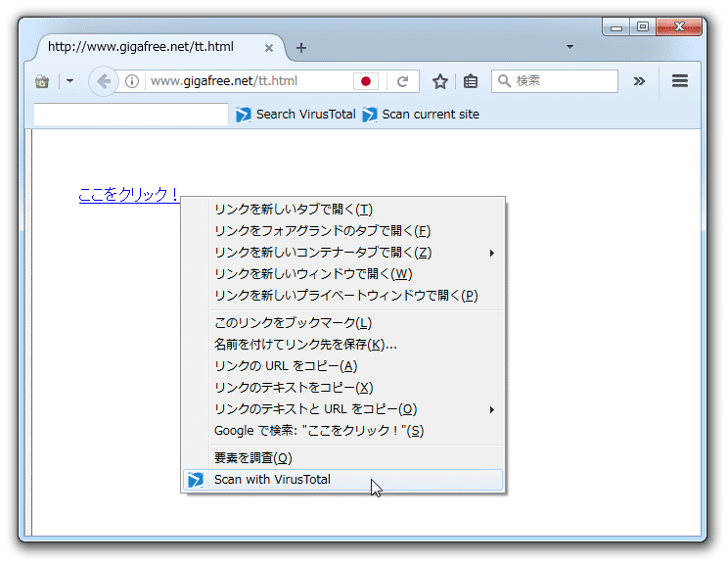This screenshot has height=564, width=728.
Task: Click the VirusTotal icon next to Search VirusTotal
Action: coord(244,115)
